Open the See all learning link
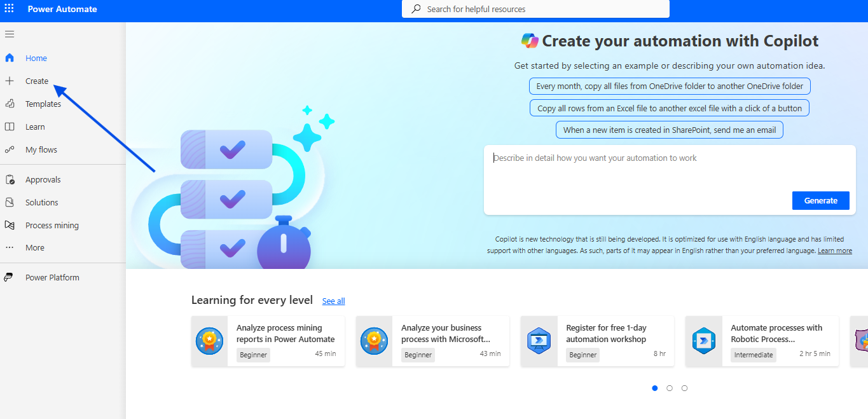Image resolution: width=868 pixels, height=419 pixels. (x=333, y=301)
